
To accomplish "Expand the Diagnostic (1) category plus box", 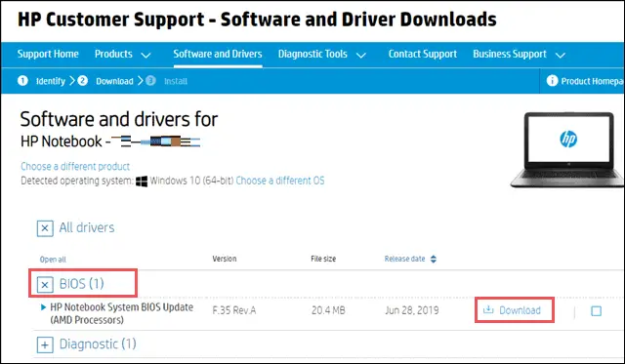I will 45,344.
